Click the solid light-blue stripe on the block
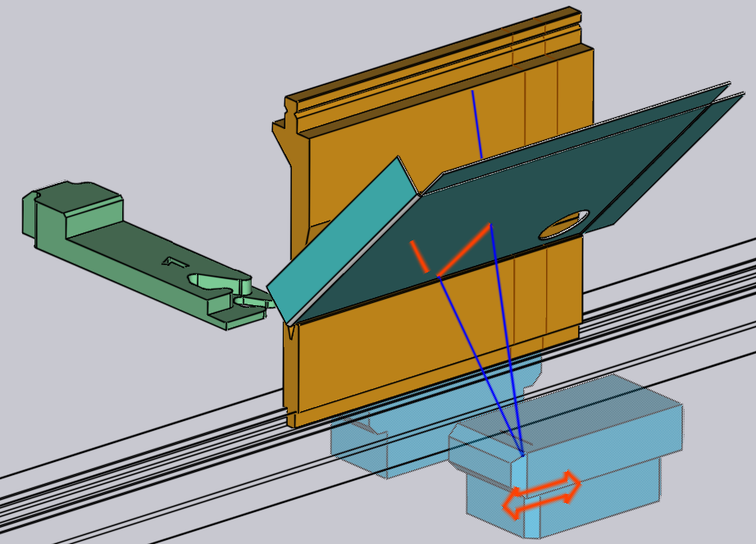Viewport: 756px width, 544px height. tap(526, 496)
